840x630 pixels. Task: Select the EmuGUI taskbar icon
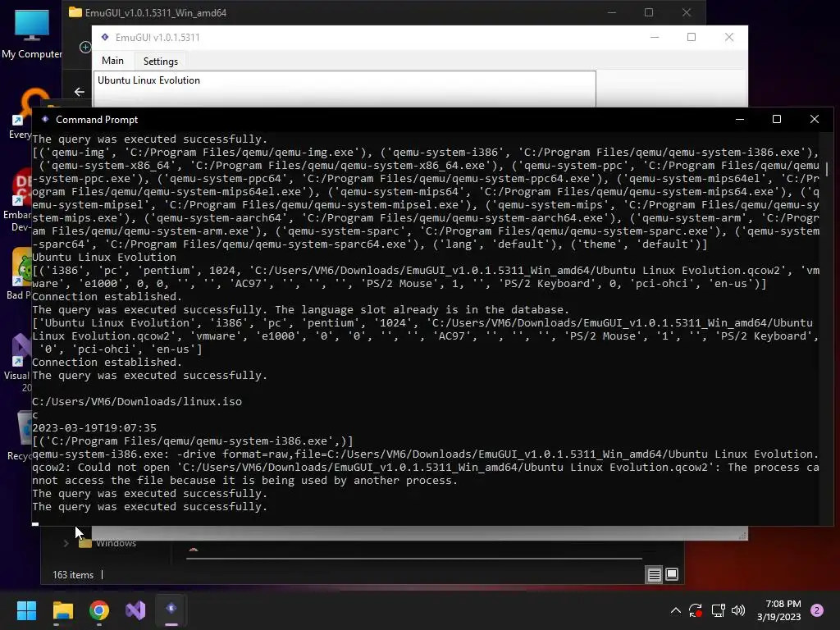click(x=171, y=609)
